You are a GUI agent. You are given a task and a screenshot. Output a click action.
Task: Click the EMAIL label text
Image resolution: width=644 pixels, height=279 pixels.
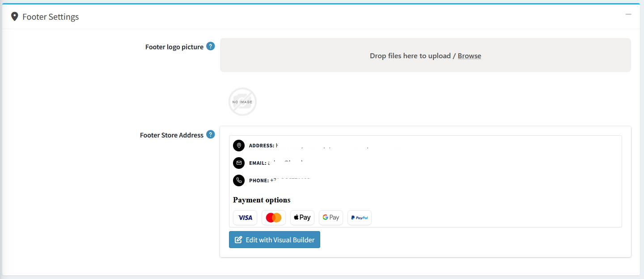pos(257,163)
